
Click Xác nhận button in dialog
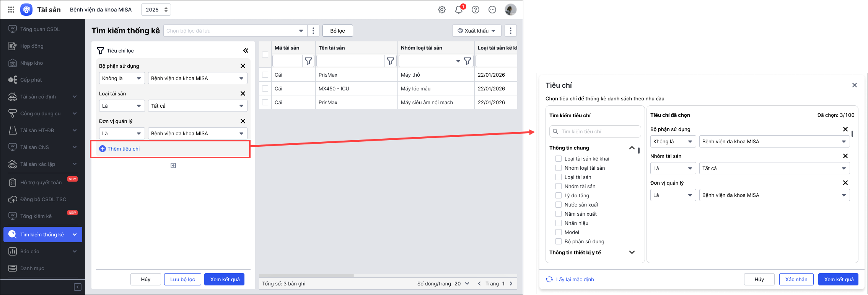796,279
